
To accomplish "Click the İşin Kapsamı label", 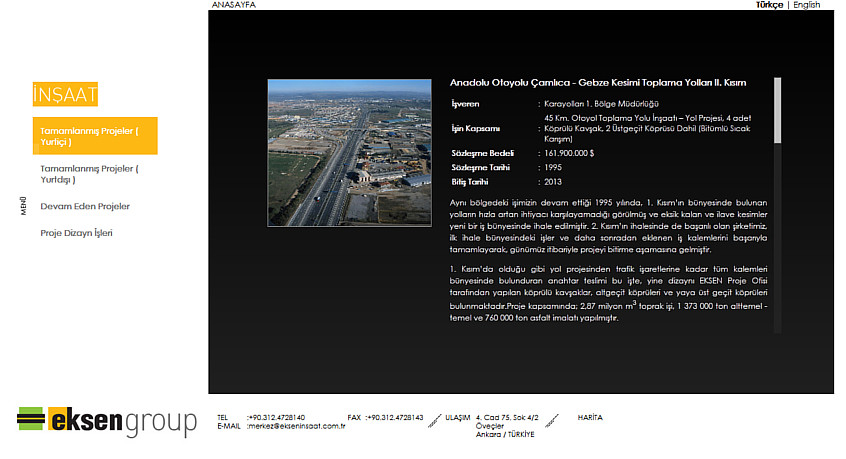I will coord(475,128).
